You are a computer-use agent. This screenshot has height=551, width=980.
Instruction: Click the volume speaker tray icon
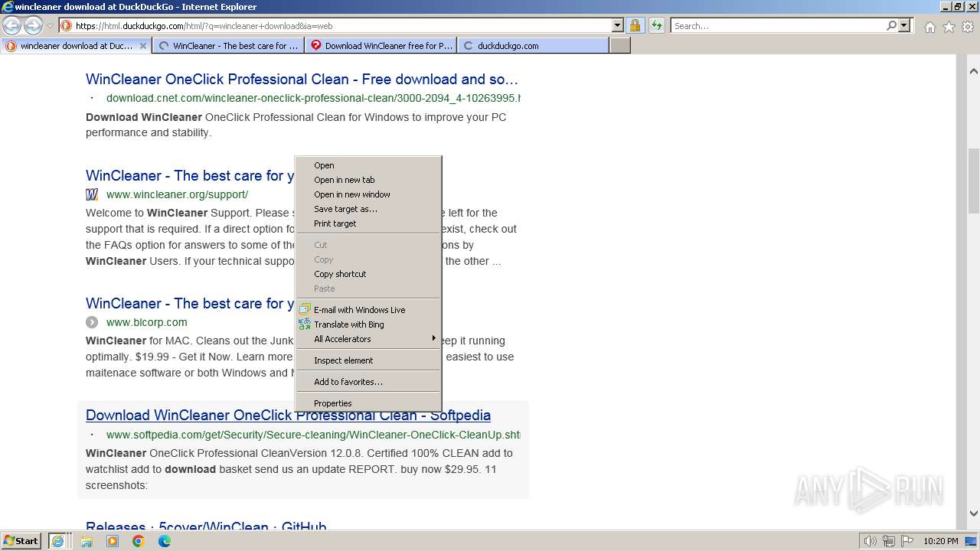point(871,541)
